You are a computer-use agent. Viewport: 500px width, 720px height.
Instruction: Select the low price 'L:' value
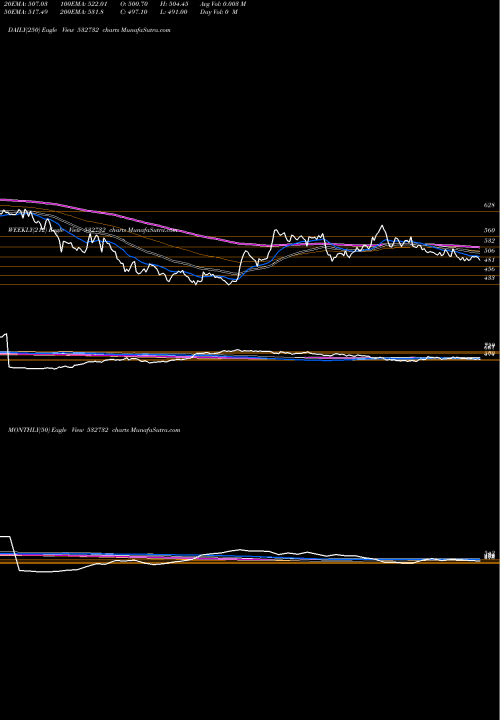pyautogui.click(x=173, y=12)
